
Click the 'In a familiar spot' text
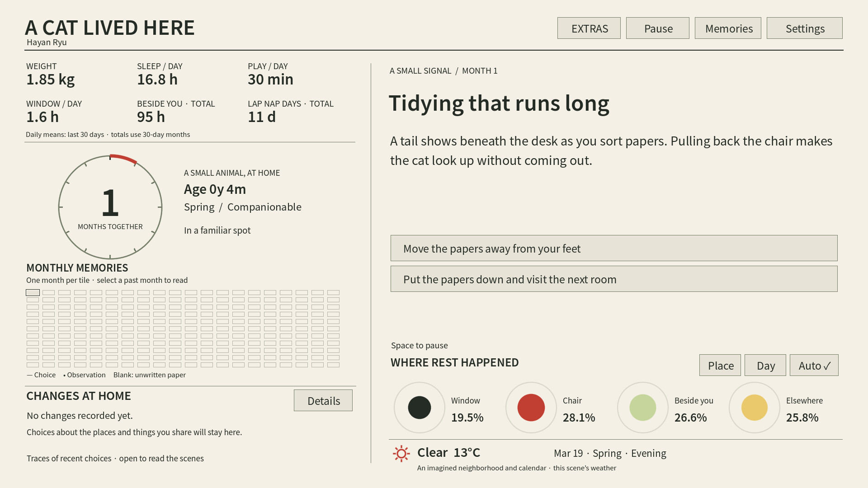point(217,230)
